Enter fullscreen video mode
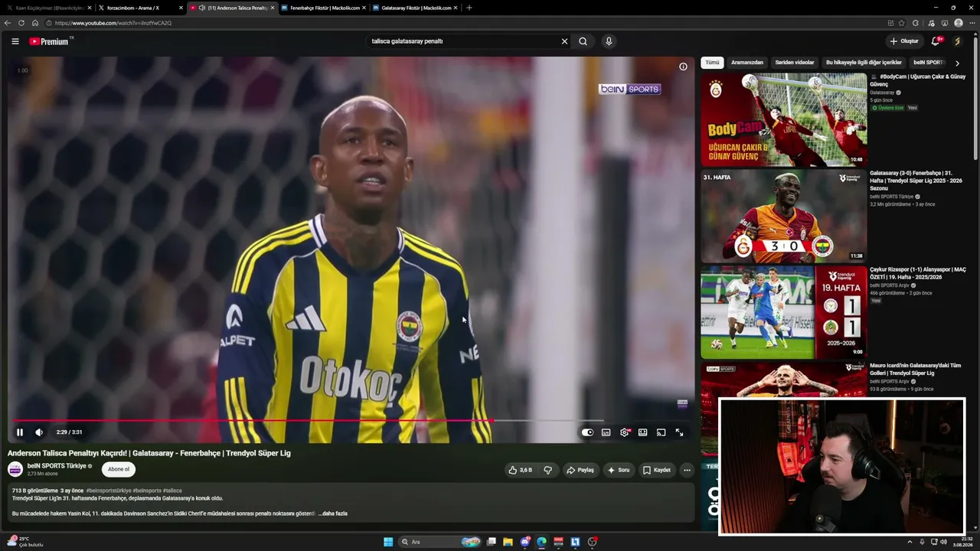This screenshot has width=980, height=551. (679, 432)
